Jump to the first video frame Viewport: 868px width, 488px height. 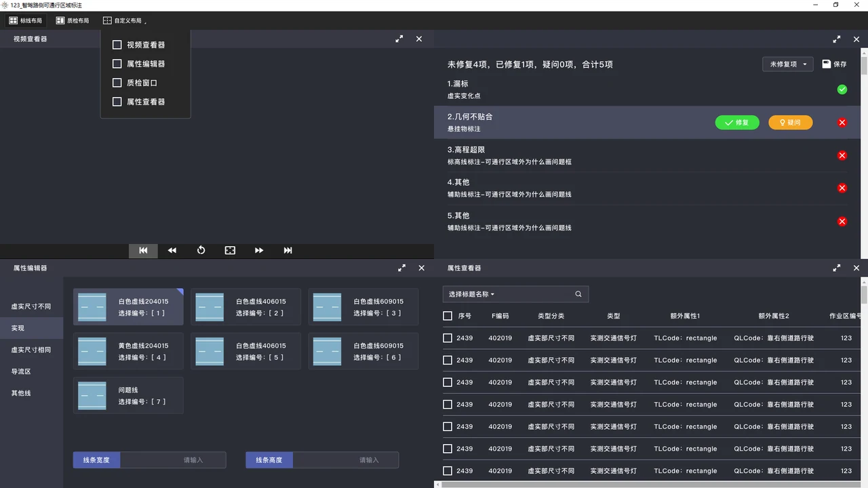143,251
